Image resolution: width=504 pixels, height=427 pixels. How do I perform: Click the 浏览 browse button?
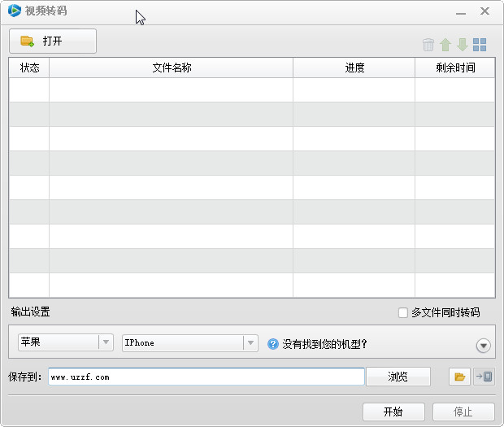coord(398,377)
